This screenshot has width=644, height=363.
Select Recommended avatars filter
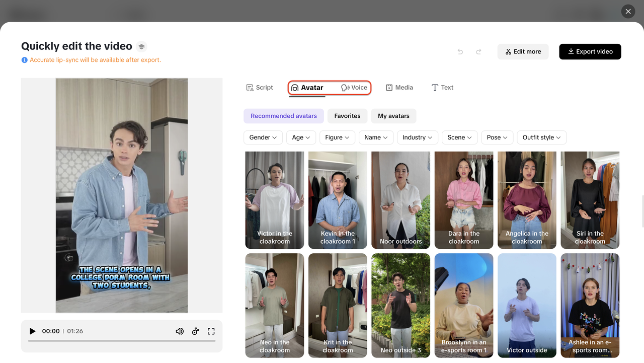click(284, 116)
